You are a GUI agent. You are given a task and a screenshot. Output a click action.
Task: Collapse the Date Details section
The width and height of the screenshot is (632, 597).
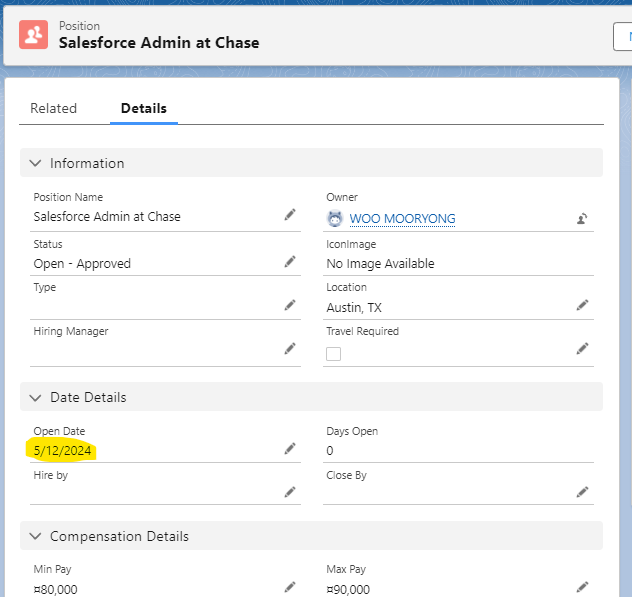[36, 397]
